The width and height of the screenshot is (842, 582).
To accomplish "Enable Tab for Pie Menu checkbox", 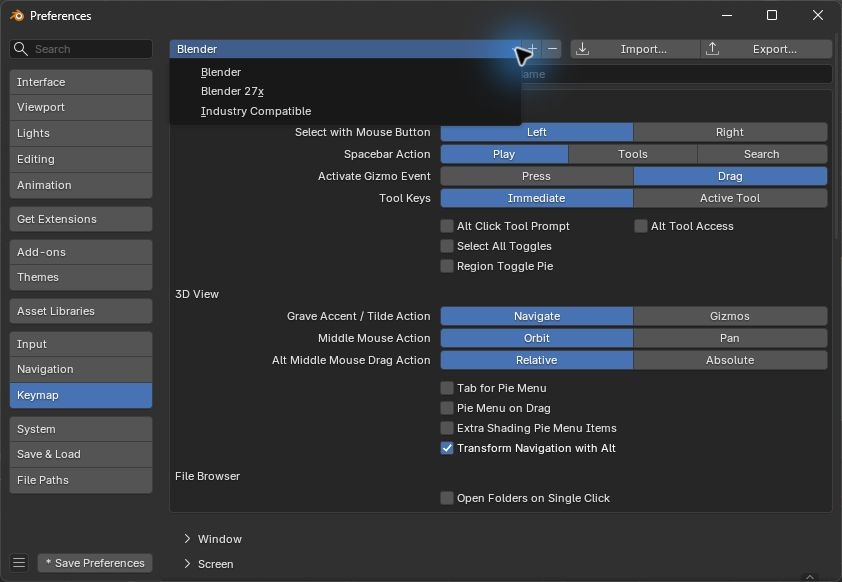I will tap(447, 388).
